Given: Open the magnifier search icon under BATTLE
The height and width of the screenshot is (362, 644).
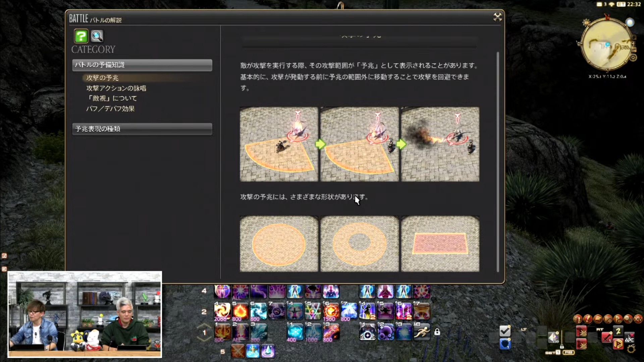Looking at the screenshot, I should [x=97, y=36].
